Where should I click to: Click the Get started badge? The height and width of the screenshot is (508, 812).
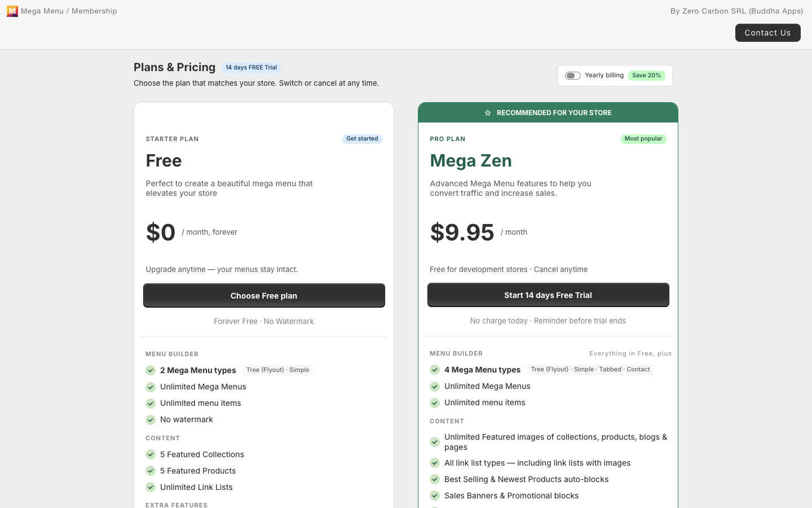click(362, 139)
